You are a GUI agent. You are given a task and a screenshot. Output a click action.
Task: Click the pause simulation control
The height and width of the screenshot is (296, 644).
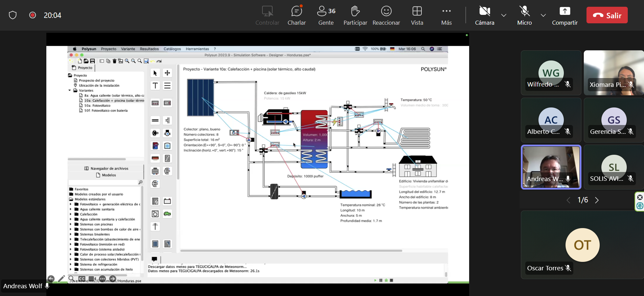[381, 280]
